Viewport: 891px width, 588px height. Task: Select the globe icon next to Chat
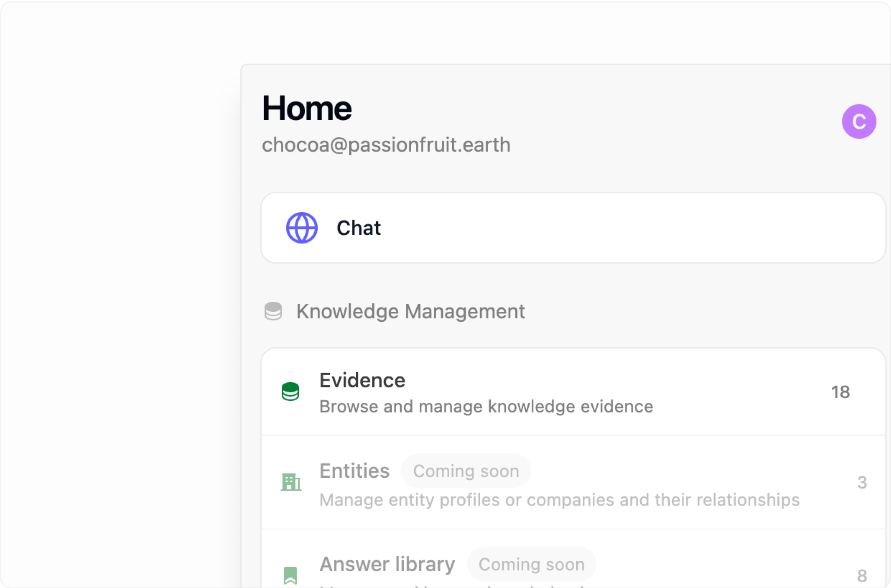click(x=301, y=228)
